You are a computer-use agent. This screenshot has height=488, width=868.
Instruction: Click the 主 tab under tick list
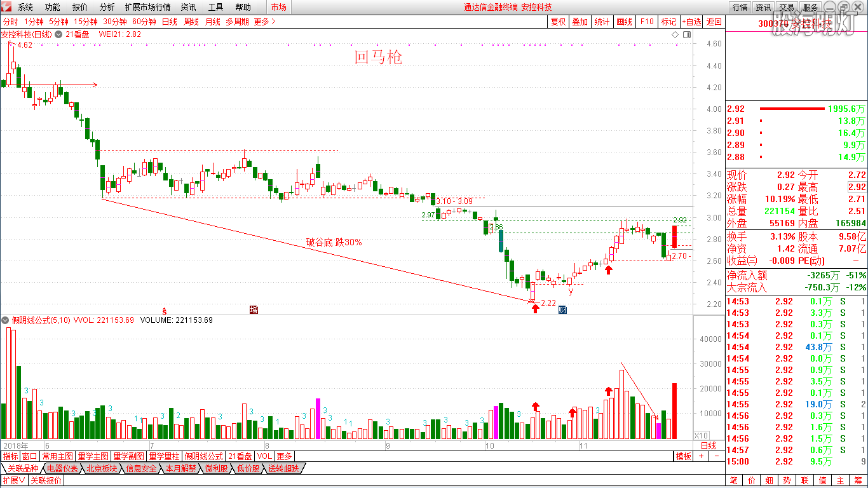(840, 480)
